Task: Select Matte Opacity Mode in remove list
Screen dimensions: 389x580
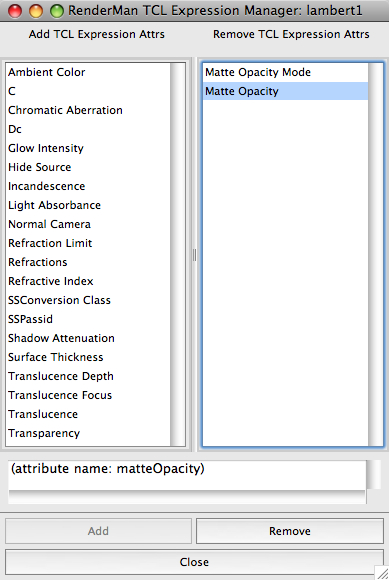Action: tap(285, 72)
